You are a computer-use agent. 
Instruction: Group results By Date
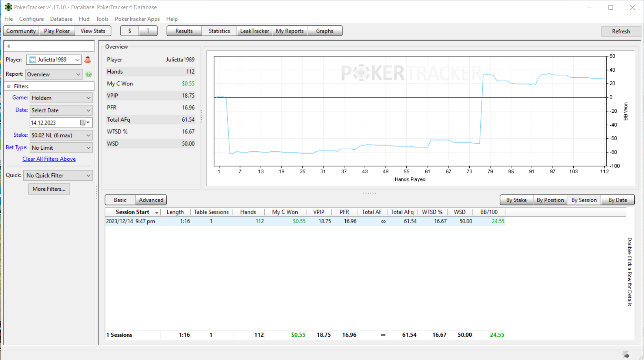click(x=618, y=200)
